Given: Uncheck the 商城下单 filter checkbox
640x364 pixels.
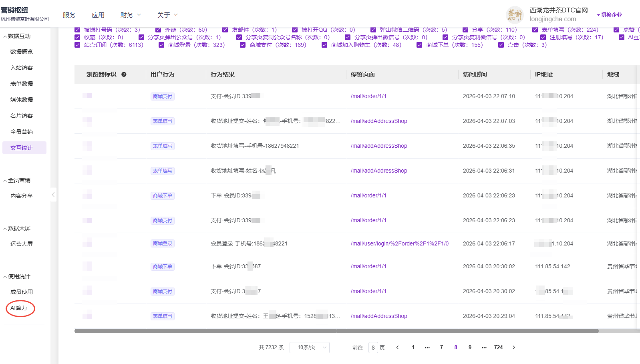Looking at the screenshot, I should [419, 45].
